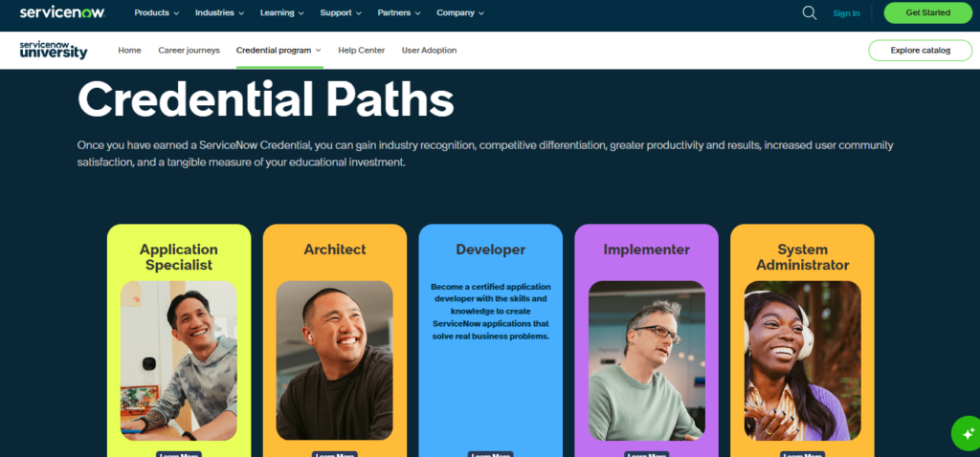This screenshot has width=980, height=457.
Task: Expand the Industries dropdown menu
Action: pyautogui.click(x=219, y=12)
